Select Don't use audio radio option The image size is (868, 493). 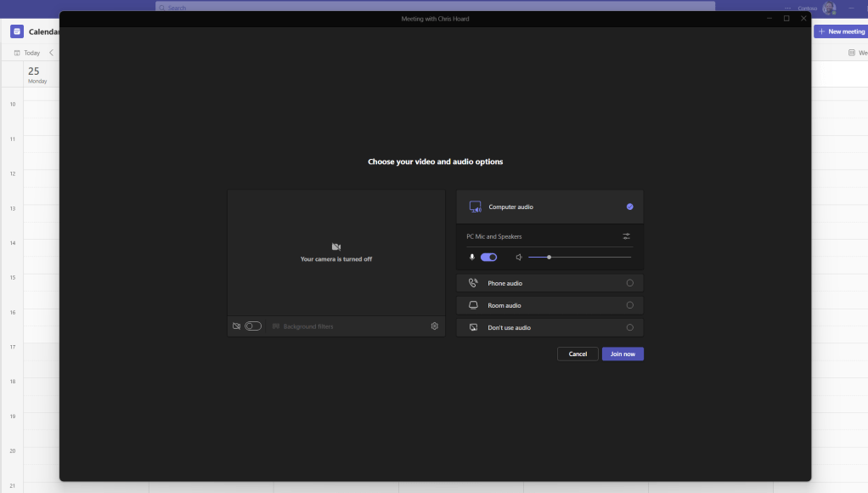(x=629, y=327)
